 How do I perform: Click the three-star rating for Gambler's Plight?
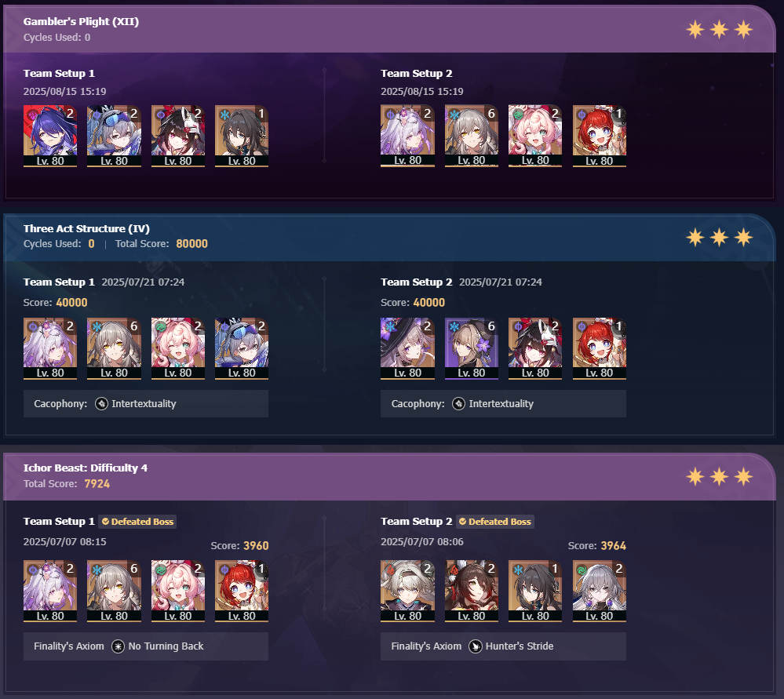[720, 30]
